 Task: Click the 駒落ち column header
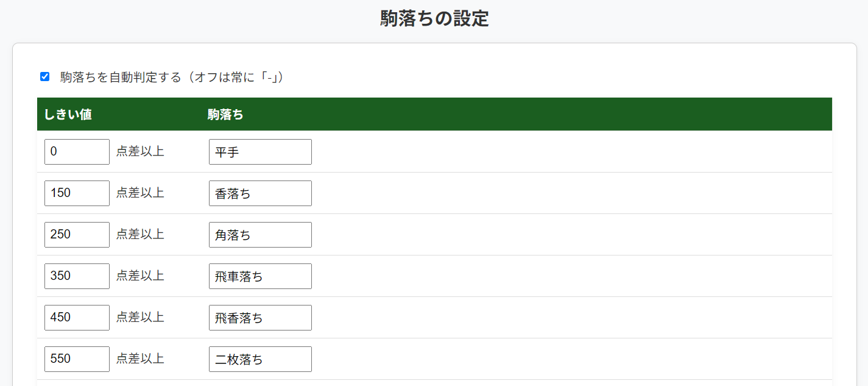coord(225,115)
